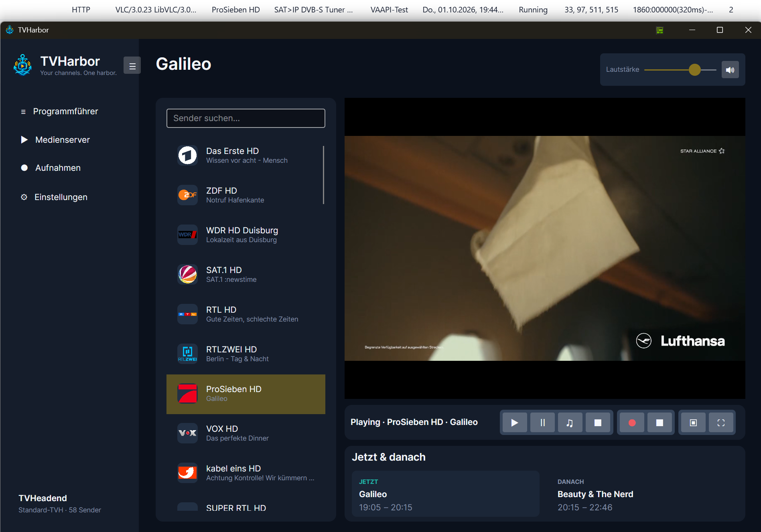This screenshot has width=761, height=532.
Task: Click the Sender suchen search field
Action: pos(246,118)
